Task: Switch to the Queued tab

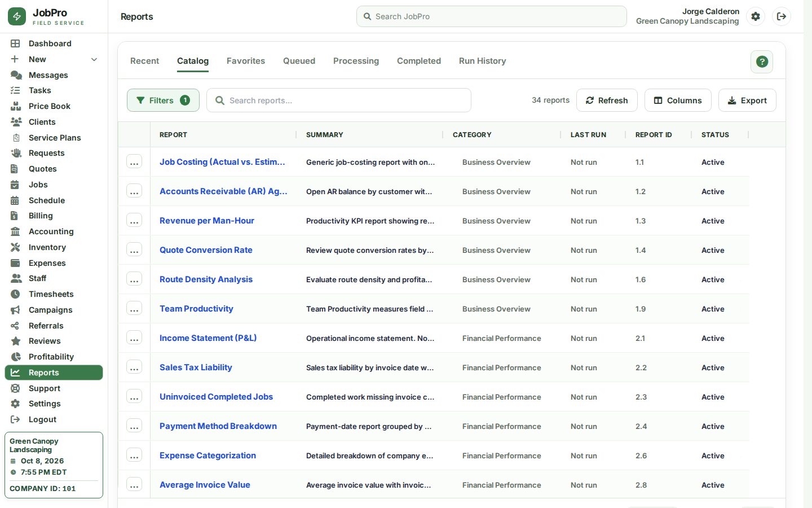Action: [x=299, y=61]
